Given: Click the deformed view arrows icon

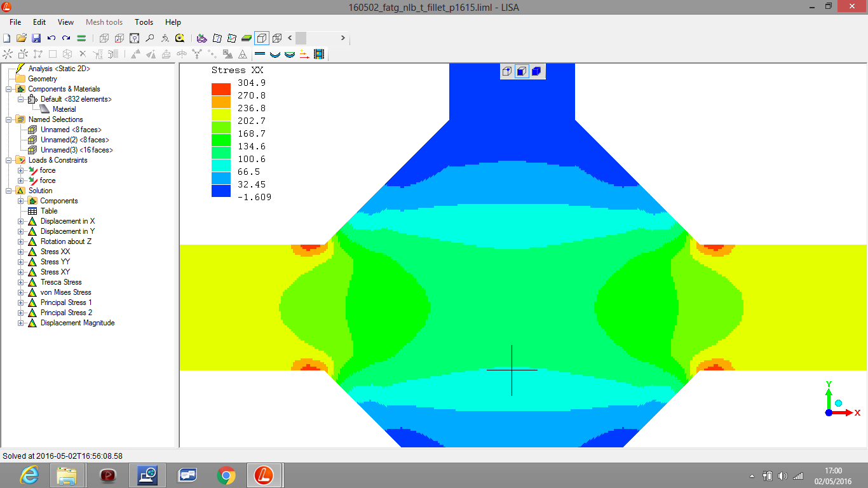Looking at the screenshot, I should (x=304, y=55).
